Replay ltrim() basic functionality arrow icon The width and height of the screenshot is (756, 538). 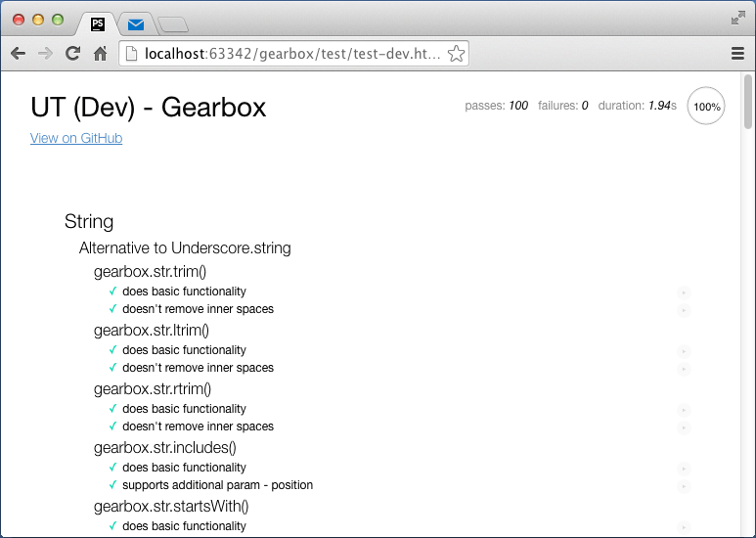[x=684, y=351]
